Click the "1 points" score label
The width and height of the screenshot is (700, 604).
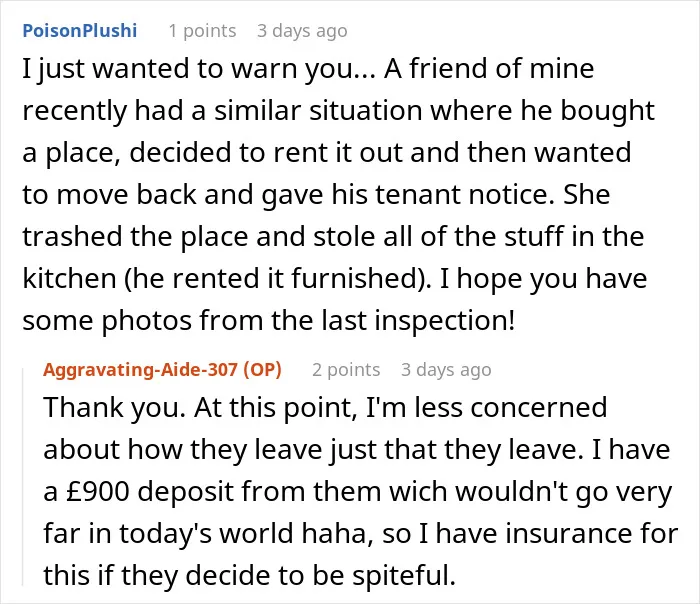click(202, 31)
